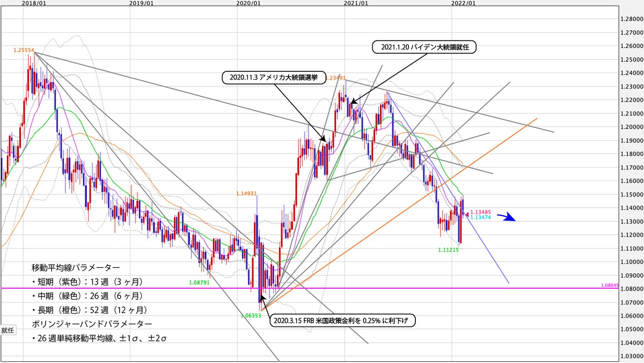The image size is (644, 363).
Task: Click the 1.11215 low price label
Action: [448, 250]
